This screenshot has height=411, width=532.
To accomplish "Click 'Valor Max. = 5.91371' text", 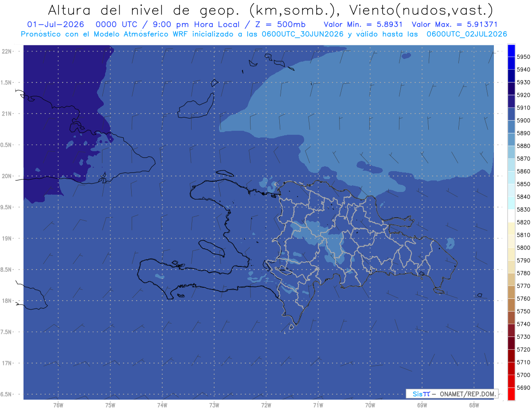I will [456, 24].
